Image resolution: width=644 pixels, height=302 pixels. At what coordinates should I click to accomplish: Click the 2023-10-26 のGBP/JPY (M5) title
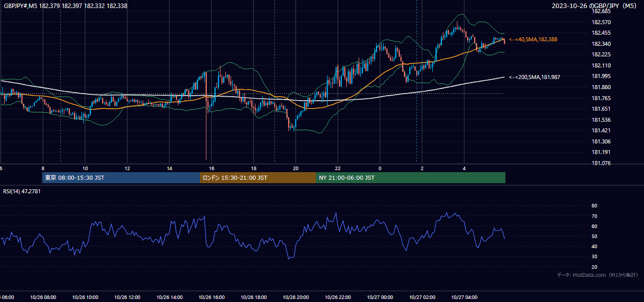point(595,6)
